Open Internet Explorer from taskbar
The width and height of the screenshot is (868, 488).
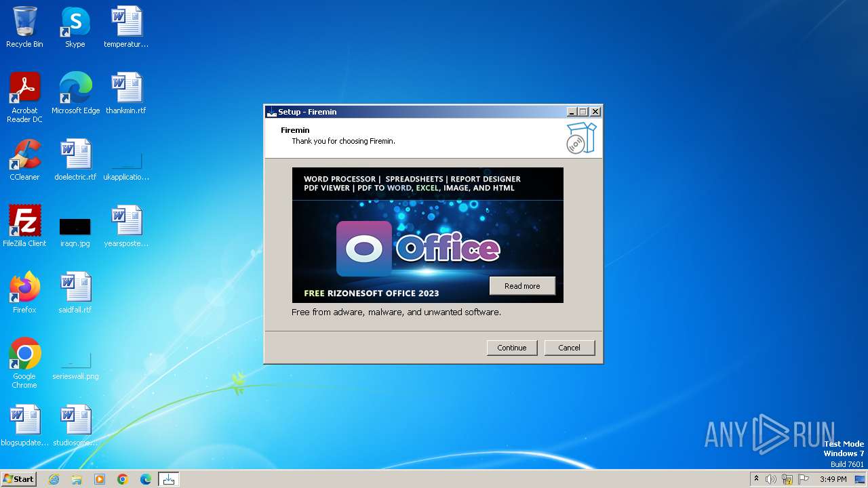[x=54, y=479]
